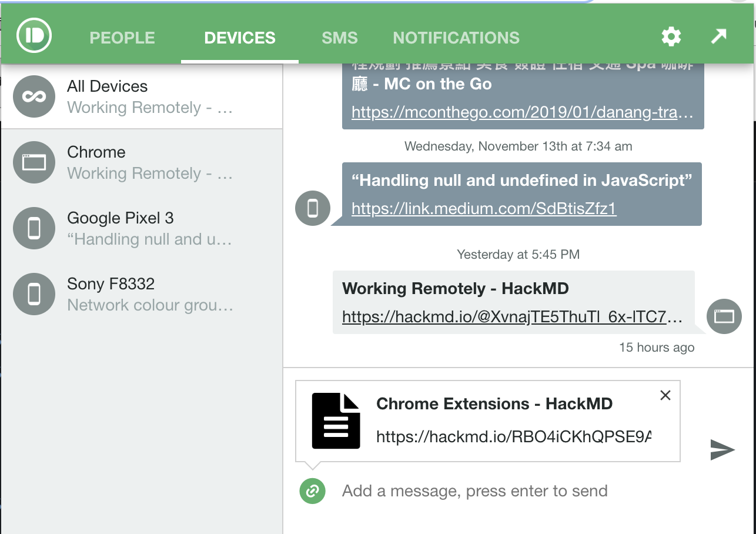756x534 pixels.
Task: Remove the Chrome Extensions attachment with the X
Action: click(665, 395)
